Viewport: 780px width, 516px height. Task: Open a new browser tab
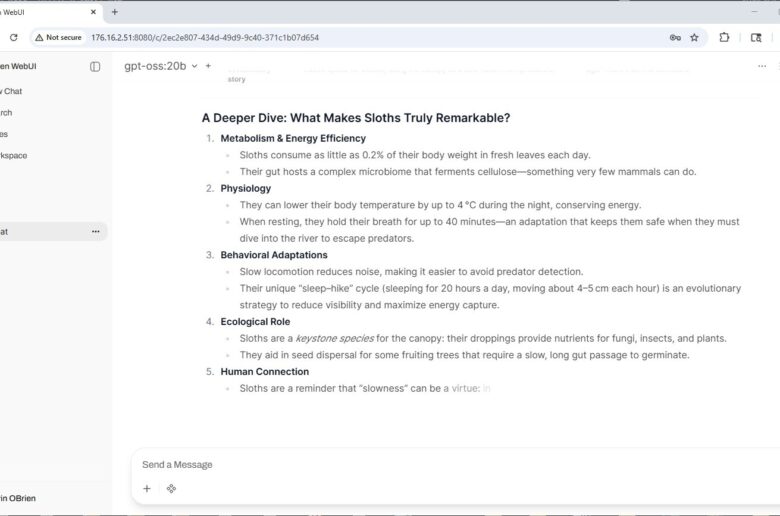pyautogui.click(x=115, y=12)
